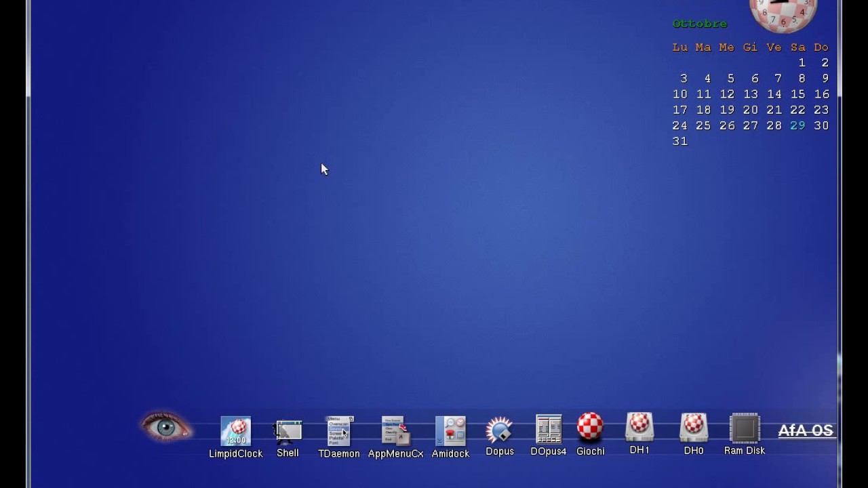Launch the Shell icon
868x488 pixels.
point(288,432)
